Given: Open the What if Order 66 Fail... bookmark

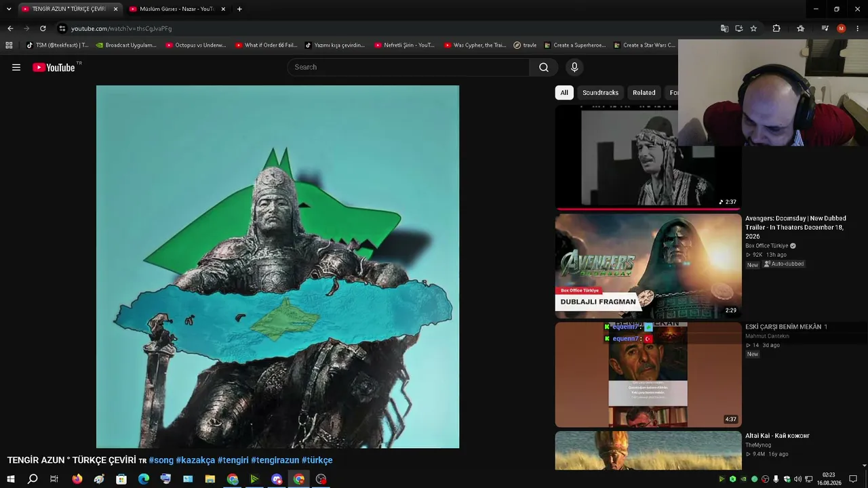Looking at the screenshot, I should pyautogui.click(x=266, y=45).
